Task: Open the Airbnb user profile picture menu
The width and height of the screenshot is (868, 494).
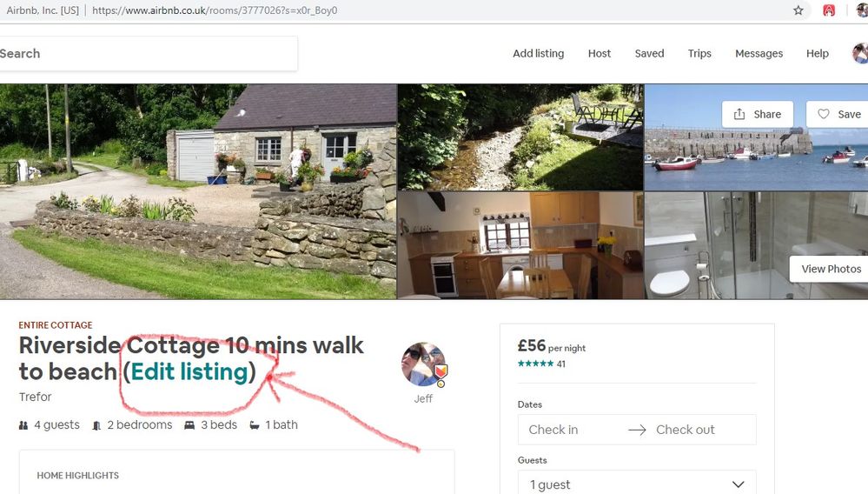Action: pyautogui.click(x=860, y=54)
